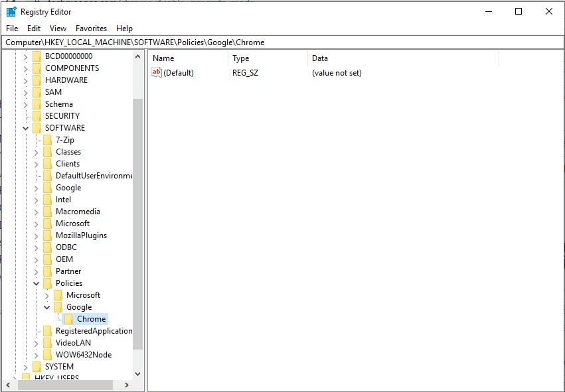Click the tree scroll down arrow
The width and height of the screenshot is (565, 392).
[x=137, y=374]
